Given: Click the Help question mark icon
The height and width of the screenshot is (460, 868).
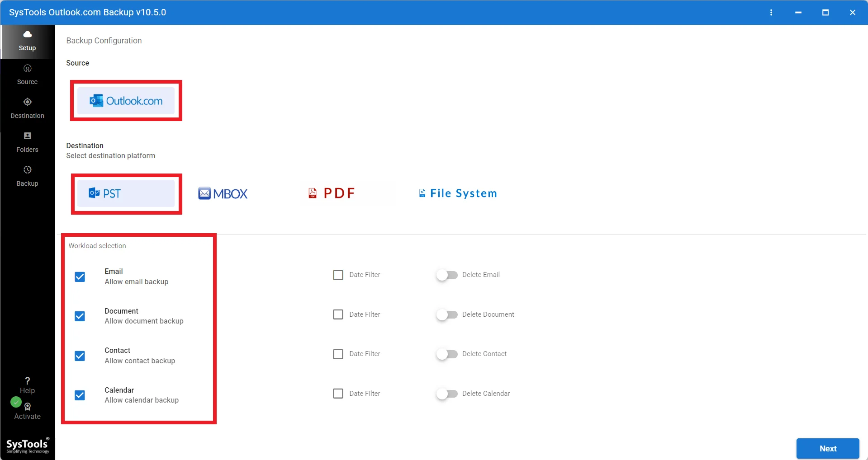Looking at the screenshot, I should click(x=27, y=380).
